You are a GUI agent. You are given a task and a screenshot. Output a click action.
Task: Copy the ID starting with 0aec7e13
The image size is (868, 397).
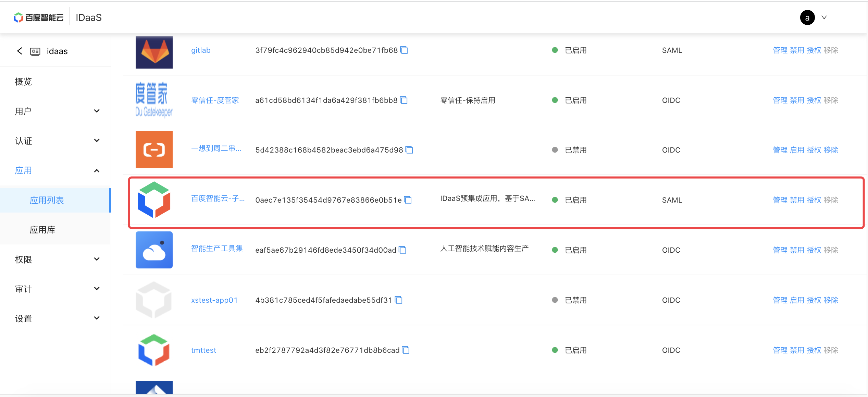[x=408, y=200]
